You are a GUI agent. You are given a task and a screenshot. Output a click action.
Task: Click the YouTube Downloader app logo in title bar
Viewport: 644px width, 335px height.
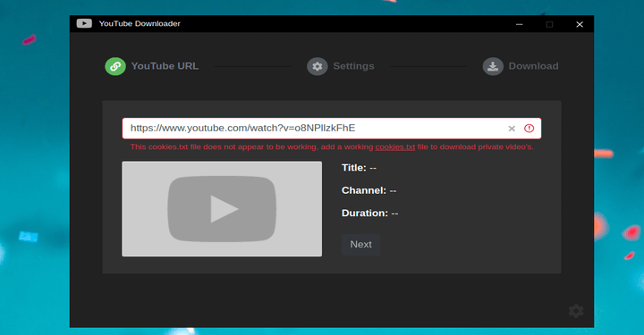pos(84,24)
